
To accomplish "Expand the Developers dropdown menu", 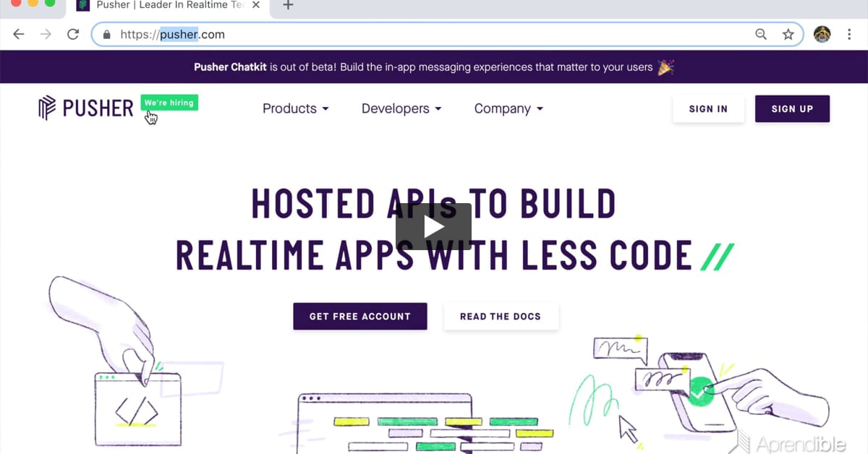I will click(401, 108).
